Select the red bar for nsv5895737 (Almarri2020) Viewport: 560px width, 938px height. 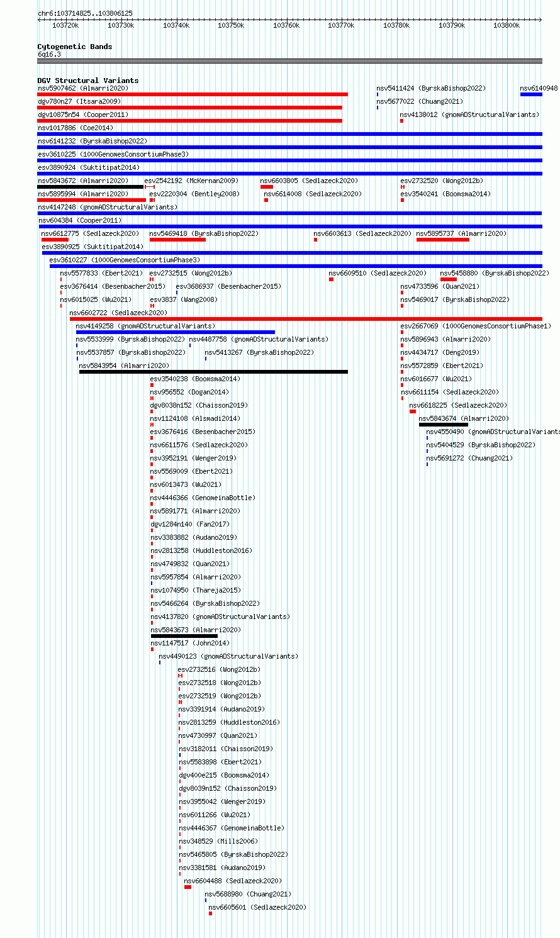(x=443, y=240)
